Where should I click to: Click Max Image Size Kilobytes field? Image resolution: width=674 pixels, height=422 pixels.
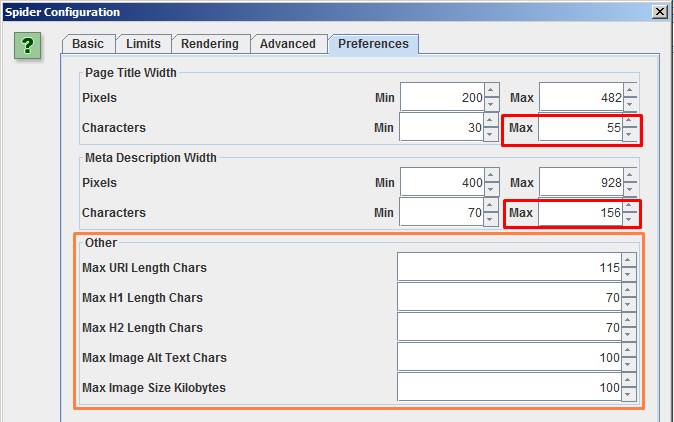[509, 387]
